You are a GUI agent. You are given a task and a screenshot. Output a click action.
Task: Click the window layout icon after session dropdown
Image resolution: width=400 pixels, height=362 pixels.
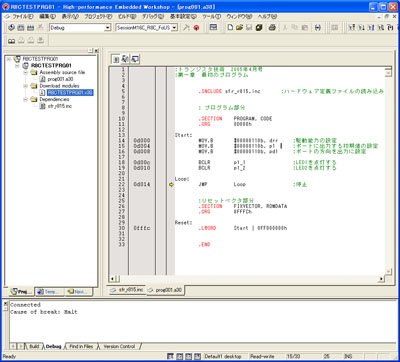tap(214, 28)
